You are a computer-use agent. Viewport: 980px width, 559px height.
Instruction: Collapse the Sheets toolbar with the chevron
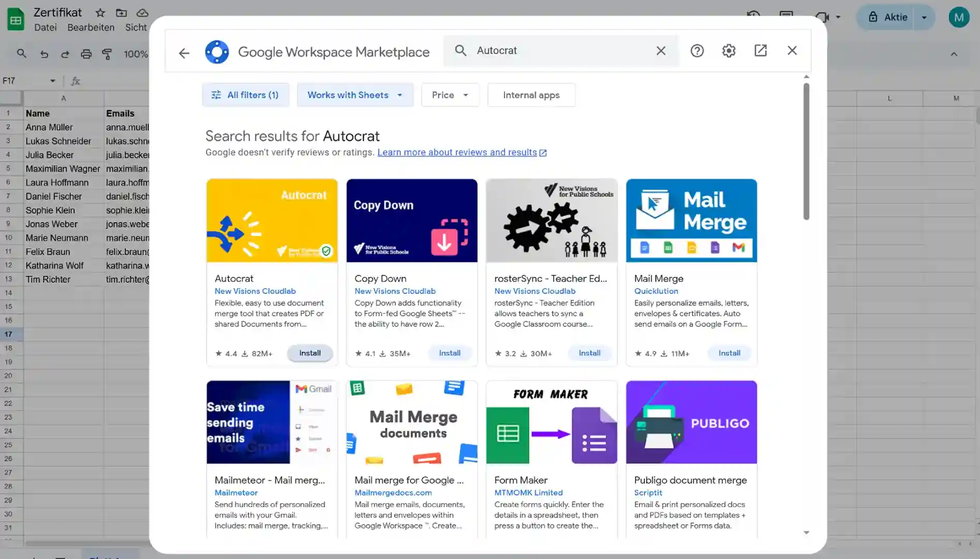pyautogui.click(x=954, y=54)
